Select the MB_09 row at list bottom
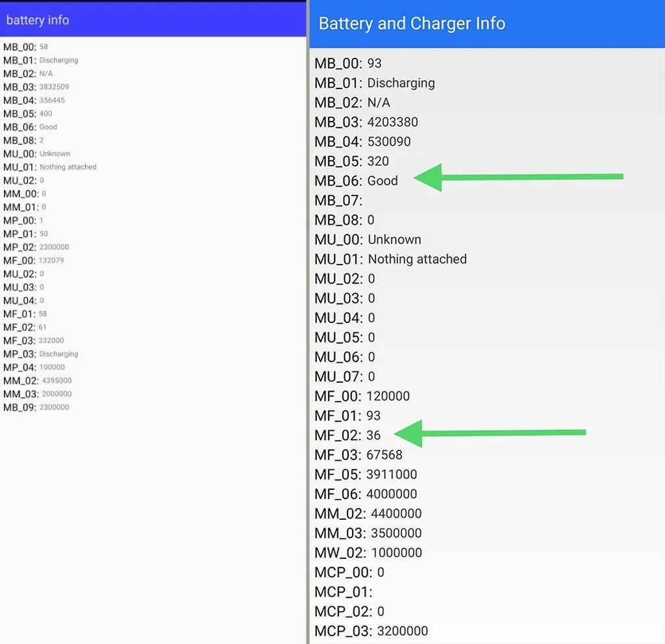 coord(36,407)
